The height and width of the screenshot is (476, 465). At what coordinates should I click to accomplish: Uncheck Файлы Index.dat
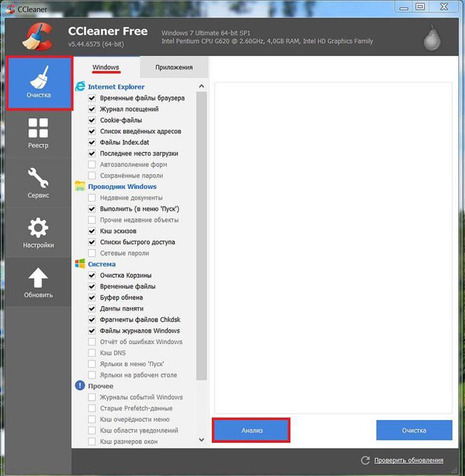[x=92, y=143]
